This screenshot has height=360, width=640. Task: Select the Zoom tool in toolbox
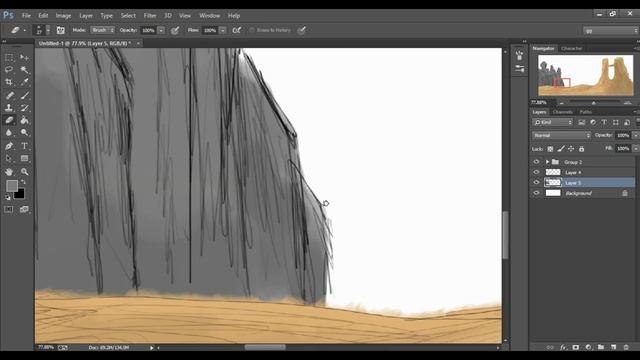coord(24,172)
